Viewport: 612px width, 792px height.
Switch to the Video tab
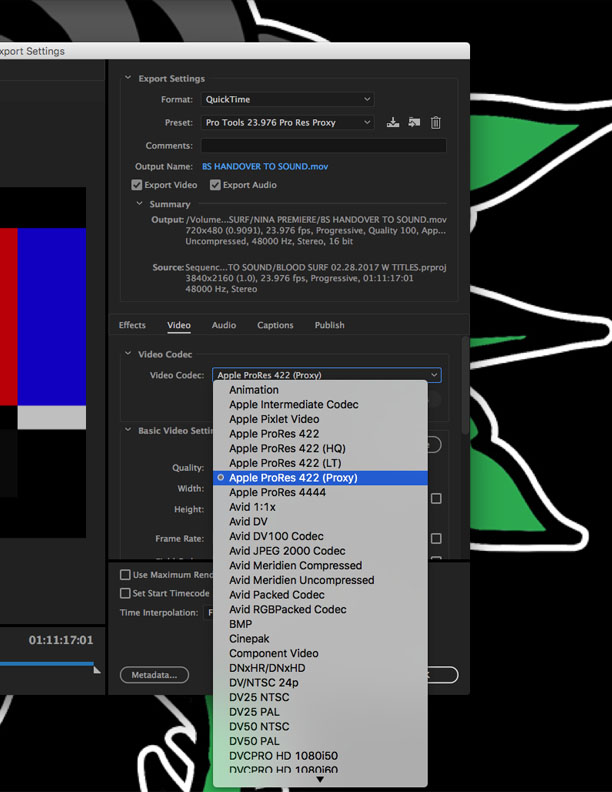pos(179,325)
